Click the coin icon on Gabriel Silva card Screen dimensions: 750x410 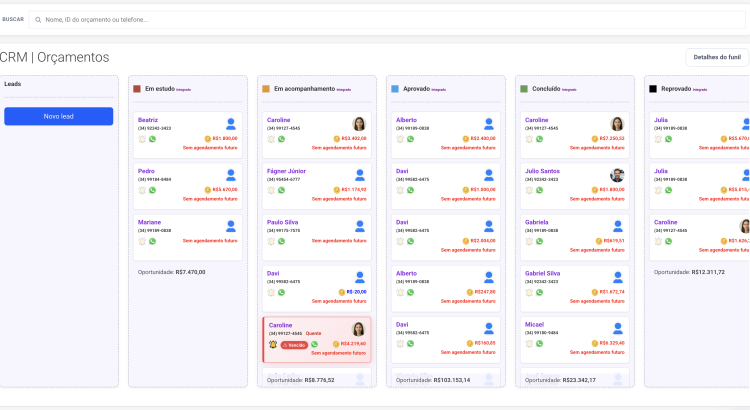(595, 292)
